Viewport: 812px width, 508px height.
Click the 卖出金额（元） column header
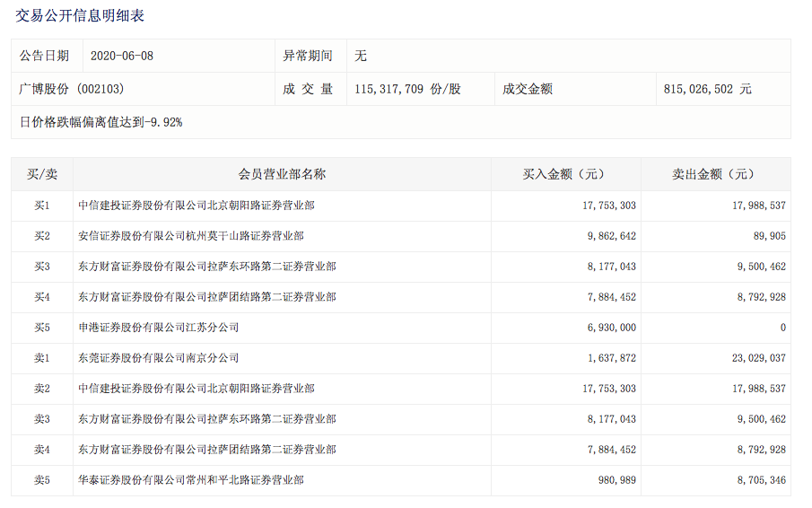pos(715,174)
